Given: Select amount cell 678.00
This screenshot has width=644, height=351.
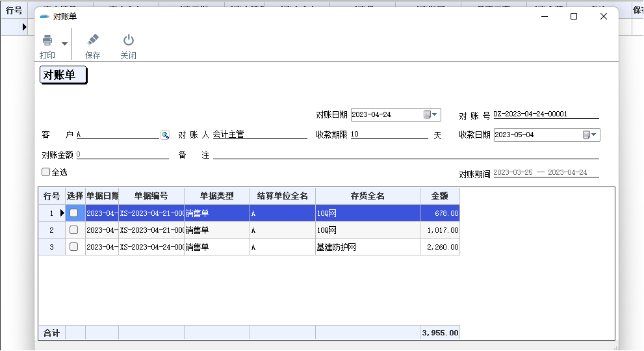Looking at the screenshot, I should point(440,213).
